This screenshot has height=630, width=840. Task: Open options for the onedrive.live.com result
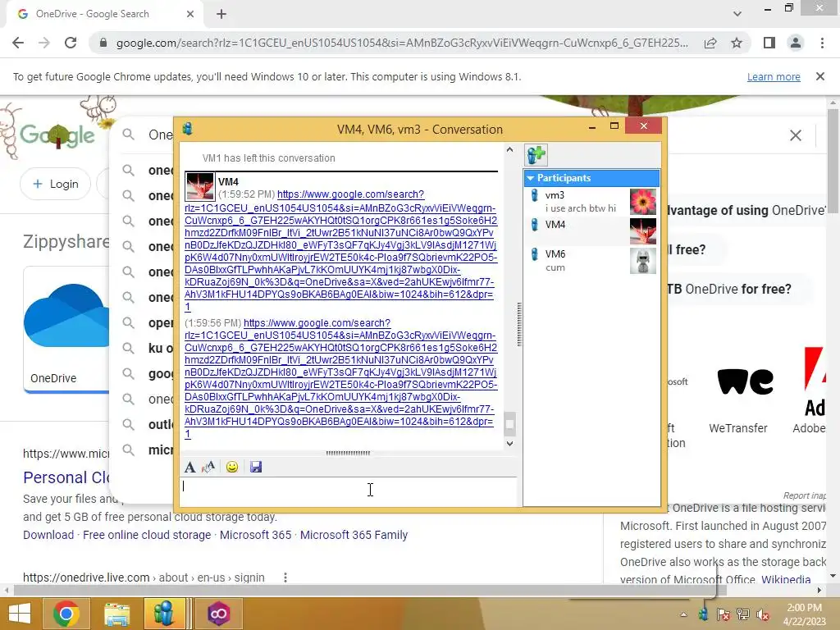pyautogui.click(x=285, y=577)
